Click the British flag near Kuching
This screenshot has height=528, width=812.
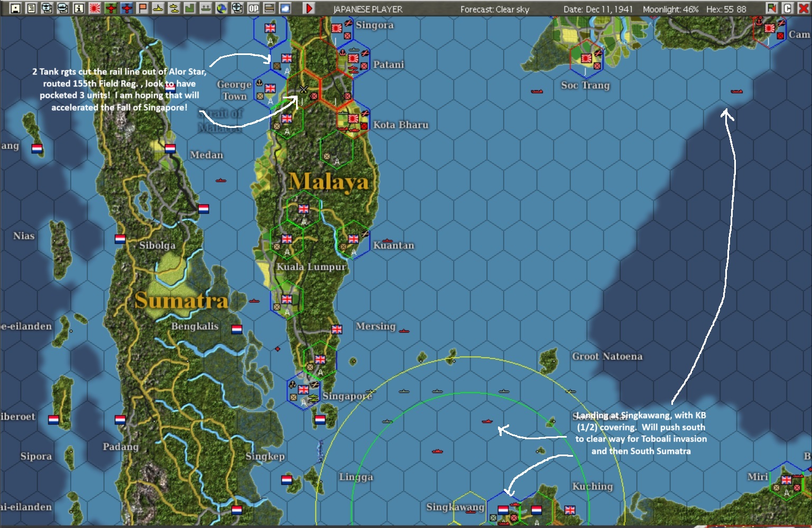570,510
